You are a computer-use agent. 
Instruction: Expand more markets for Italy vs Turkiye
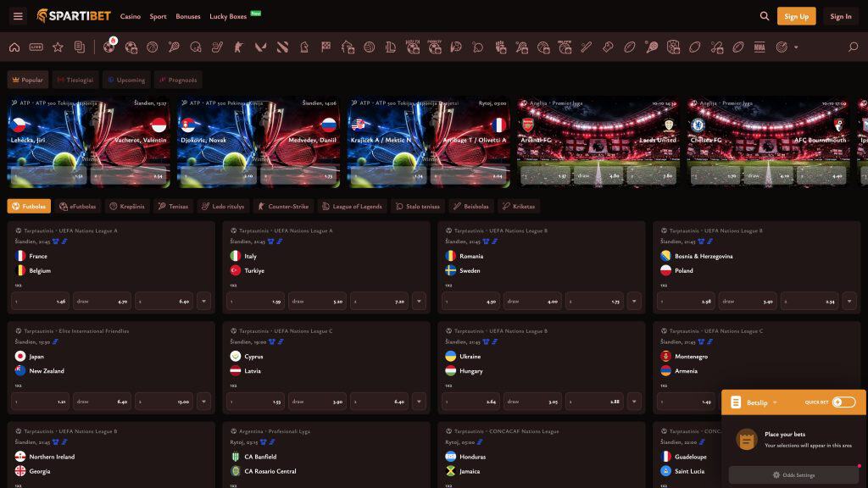click(419, 302)
